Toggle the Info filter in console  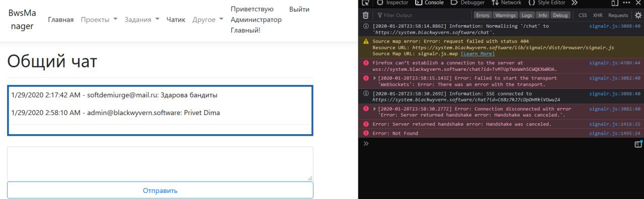tap(542, 16)
